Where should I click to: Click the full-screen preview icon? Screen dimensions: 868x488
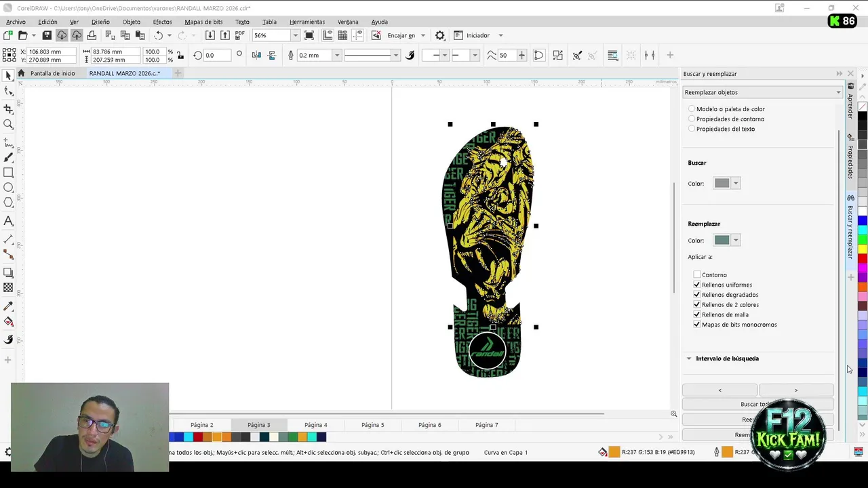(309, 35)
